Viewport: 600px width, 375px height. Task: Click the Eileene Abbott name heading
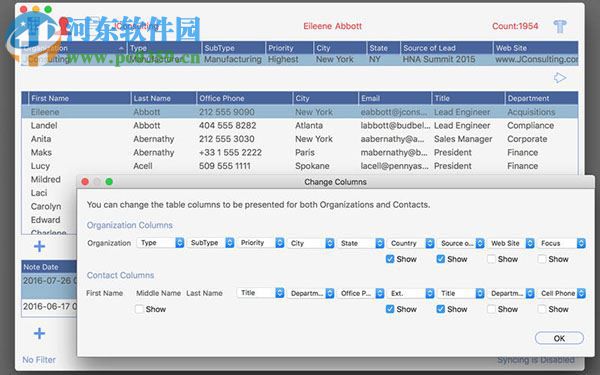click(333, 26)
